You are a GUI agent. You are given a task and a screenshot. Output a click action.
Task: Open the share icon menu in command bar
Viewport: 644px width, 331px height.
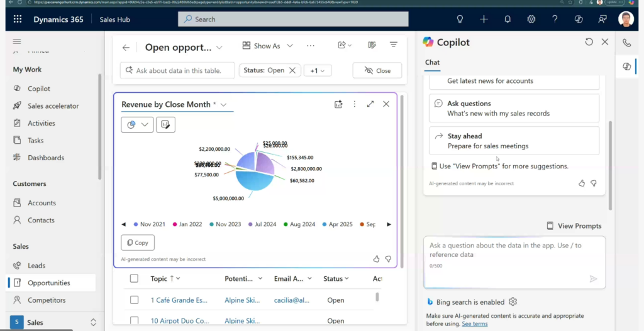pyautogui.click(x=345, y=45)
